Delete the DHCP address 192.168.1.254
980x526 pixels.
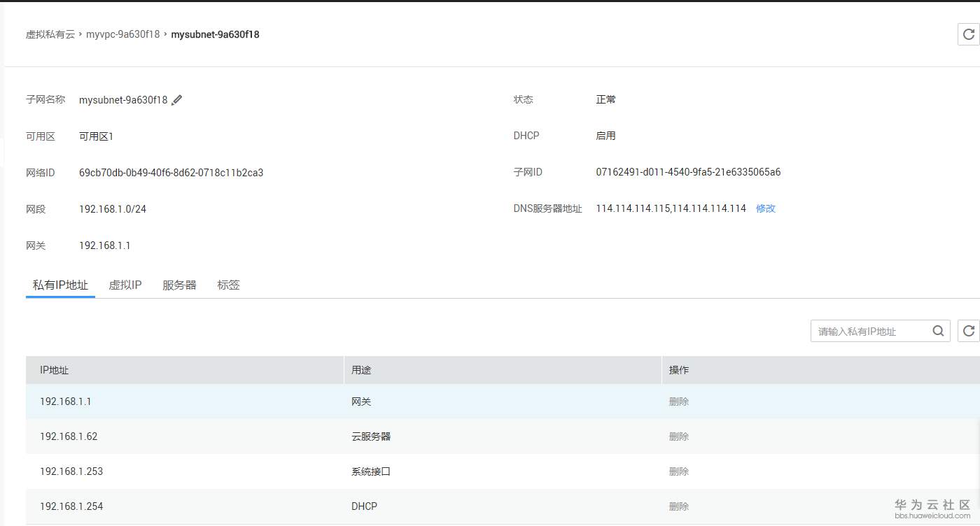pyautogui.click(x=678, y=506)
